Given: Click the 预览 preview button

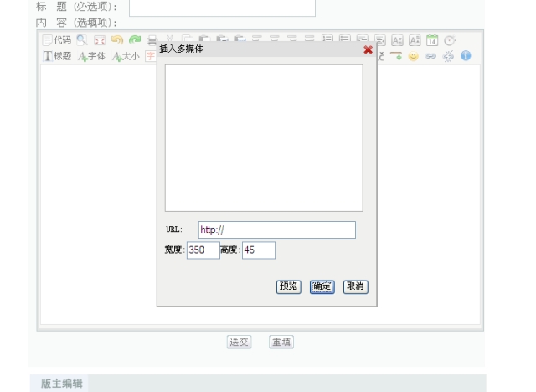Looking at the screenshot, I should (x=288, y=286).
